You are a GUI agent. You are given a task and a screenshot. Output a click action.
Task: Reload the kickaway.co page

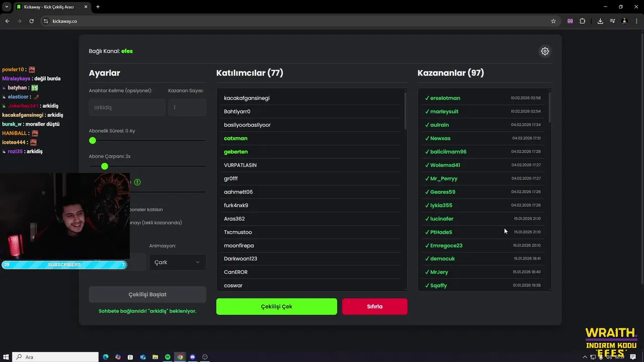tap(32, 21)
